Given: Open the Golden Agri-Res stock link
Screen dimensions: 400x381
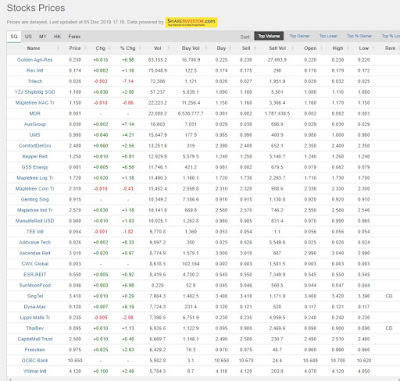Looking at the screenshot, I should point(35,60).
